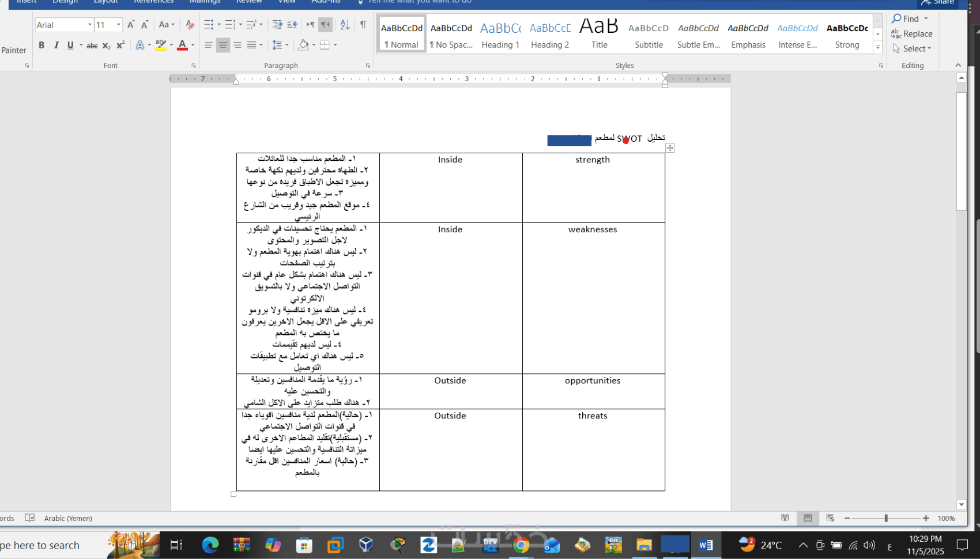Zoom in using the plus button
The height and width of the screenshot is (559, 980).
926,518
